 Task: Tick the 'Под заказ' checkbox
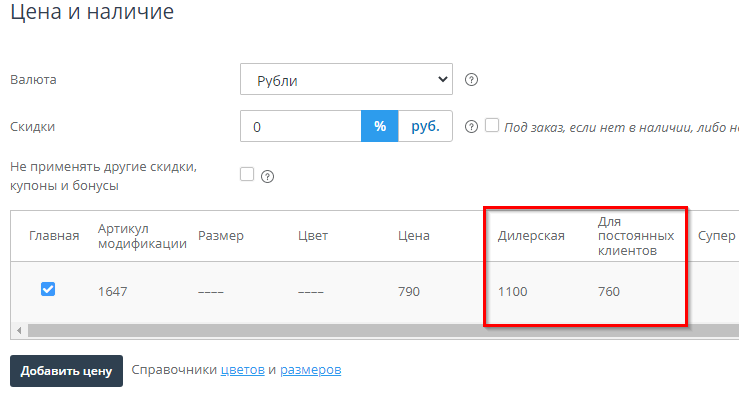point(492,126)
